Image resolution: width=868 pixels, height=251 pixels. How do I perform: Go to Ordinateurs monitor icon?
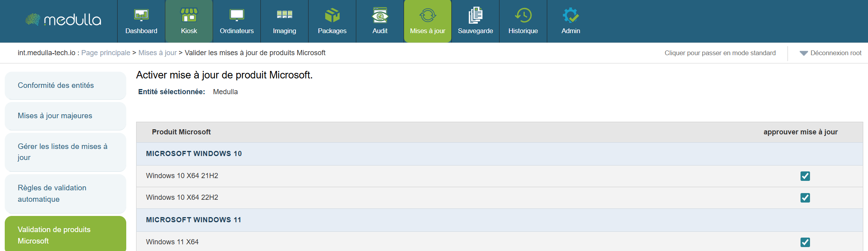(237, 16)
